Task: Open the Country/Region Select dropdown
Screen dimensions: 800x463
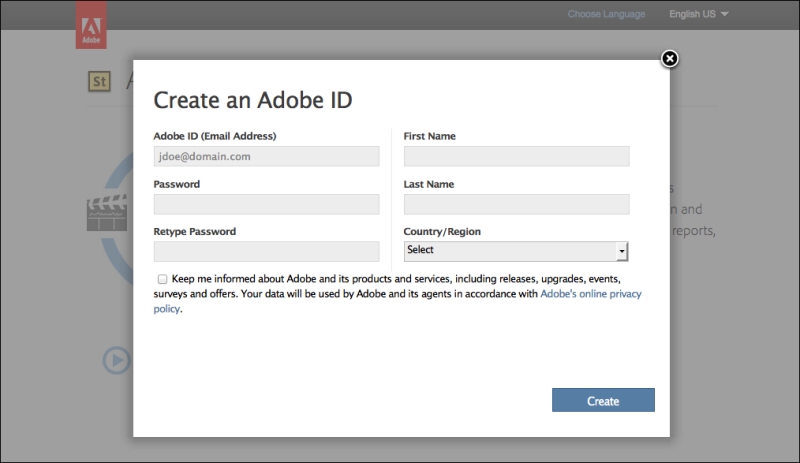Action: pos(516,251)
